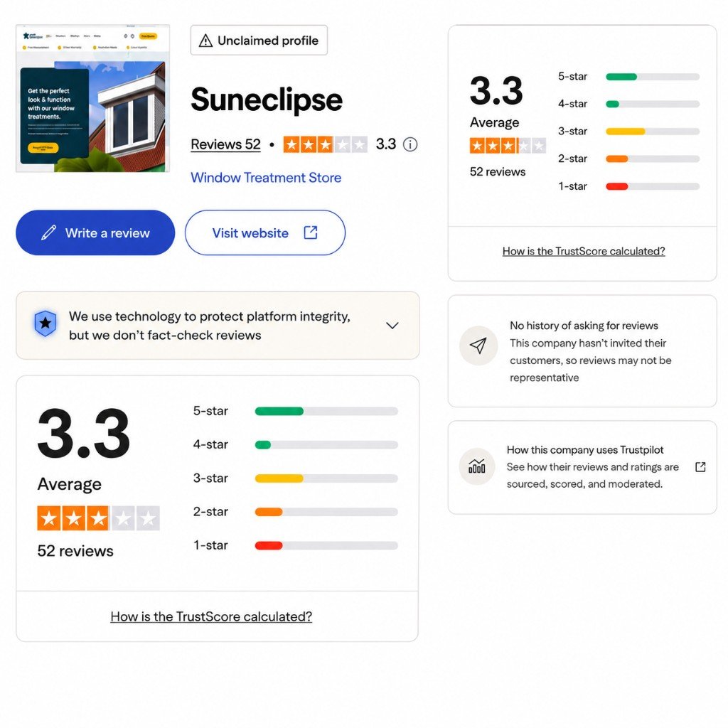This screenshot has width=728, height=728.
Task: Click the Suneclipse website thumbnail
Action: click(93, 98)
